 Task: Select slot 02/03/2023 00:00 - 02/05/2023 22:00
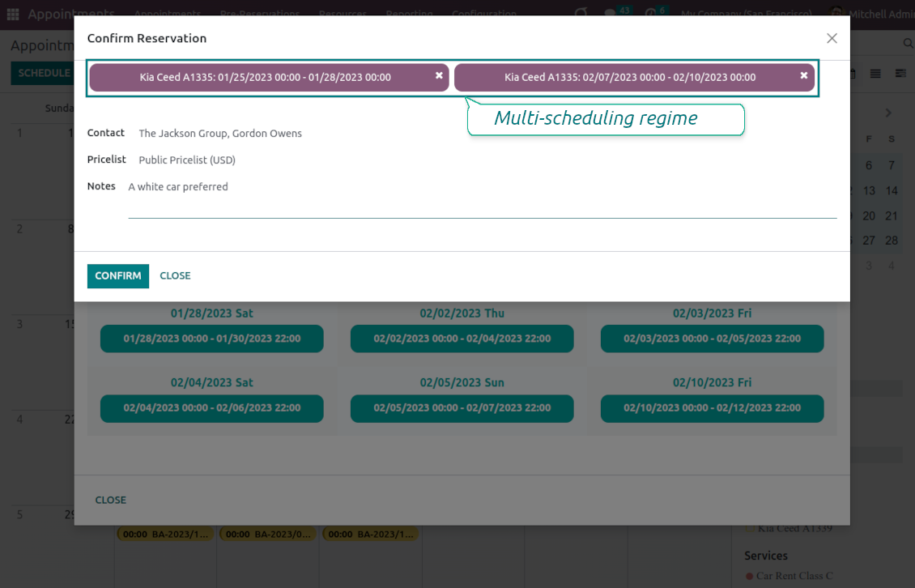coord(712,339)
